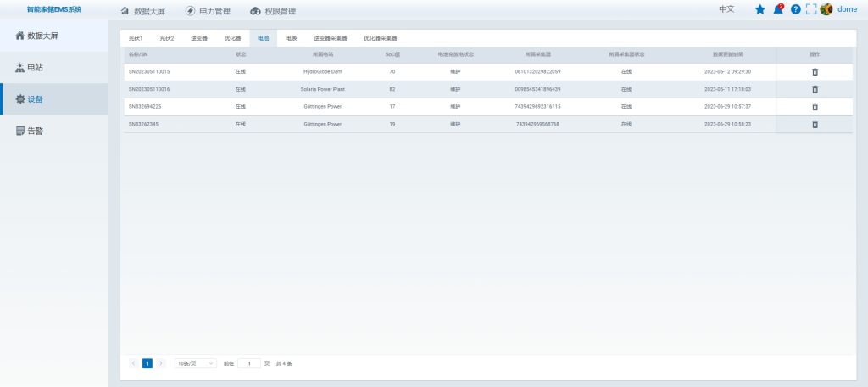Delete the SN202305110016 battery row
The width and height of the screenshot is (868, 387).
[x=815, y=89]
